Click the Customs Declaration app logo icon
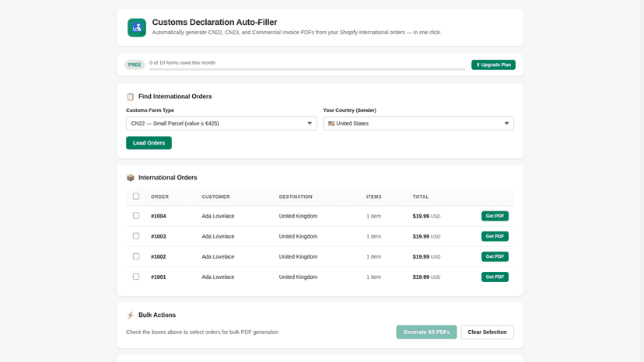 click(137, 27)
